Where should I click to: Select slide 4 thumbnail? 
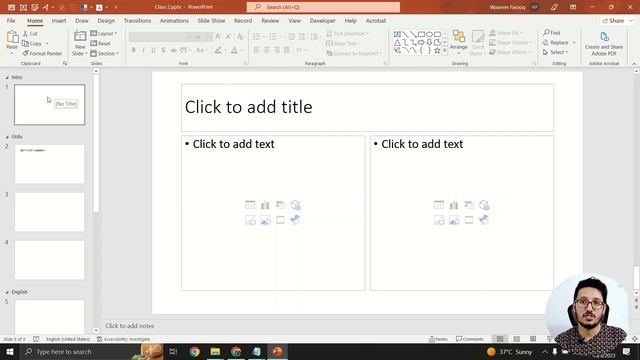pos(49,260)
